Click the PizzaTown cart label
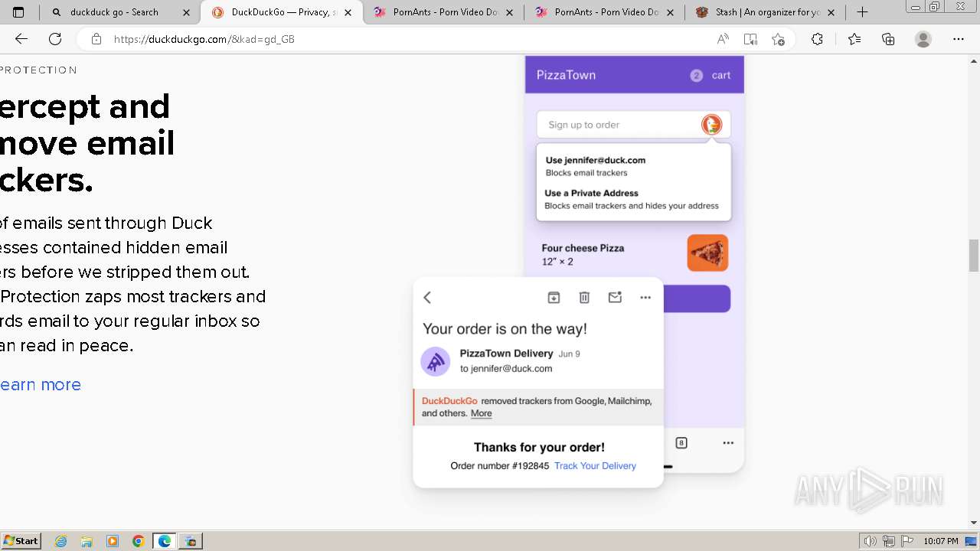Viewport: 980px width, 551px height. 721,75
